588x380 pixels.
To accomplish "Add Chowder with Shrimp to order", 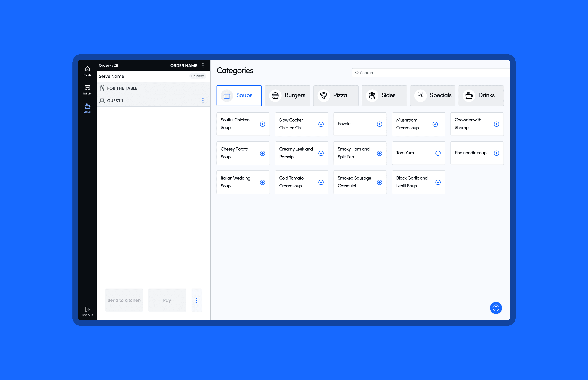I will pyautogui.click(x=497, y=124).
